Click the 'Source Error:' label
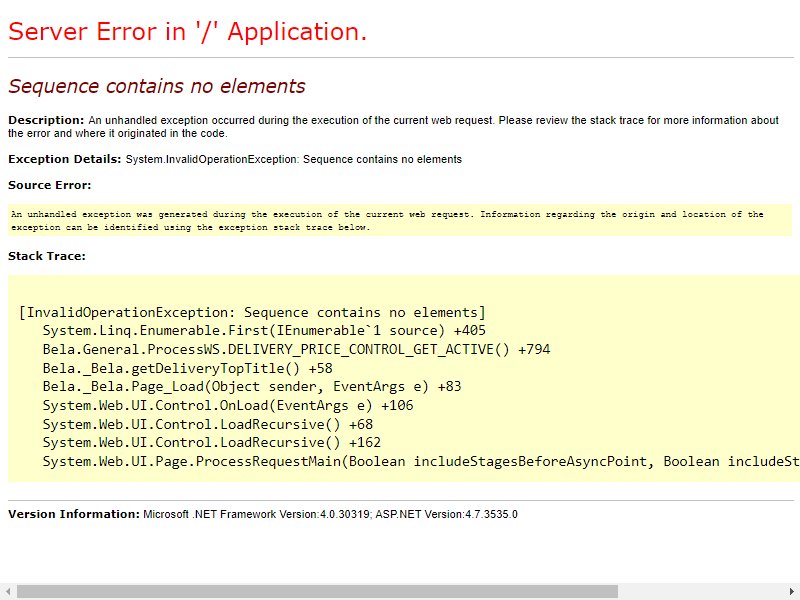This screenshot has width=800, height=600. 49,185
